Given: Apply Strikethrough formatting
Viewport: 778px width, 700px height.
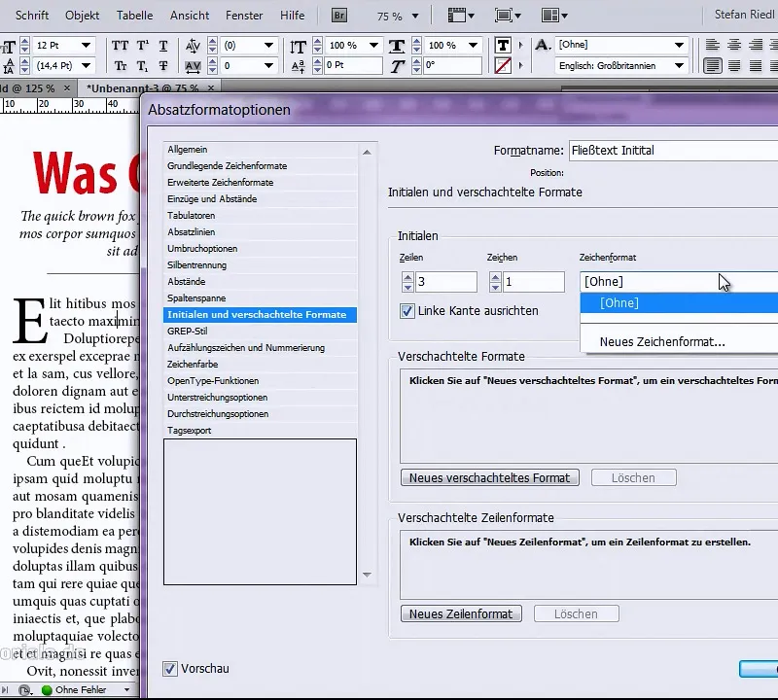Looking at the screenshot, I should click(163, 65).
